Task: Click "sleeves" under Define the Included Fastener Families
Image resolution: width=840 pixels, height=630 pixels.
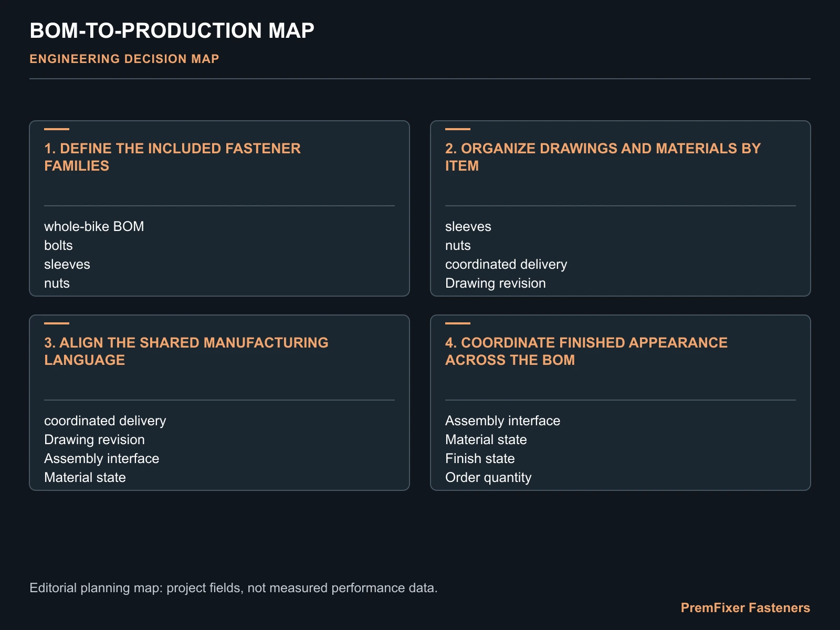Action: coord(67,264)
